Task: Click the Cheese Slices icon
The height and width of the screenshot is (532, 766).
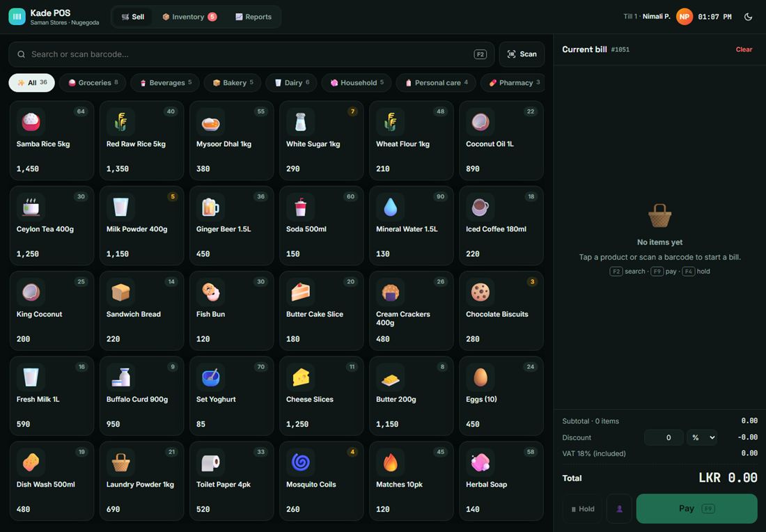Action: click(300, 377)
